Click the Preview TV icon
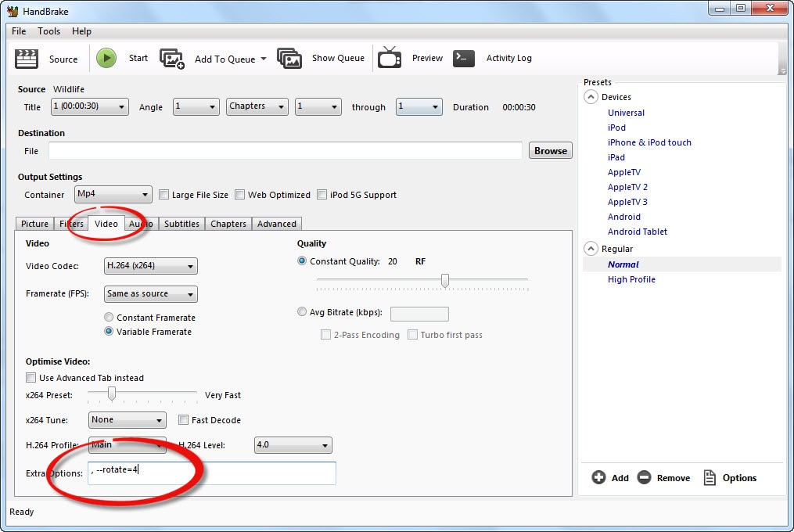 [390, 58]
